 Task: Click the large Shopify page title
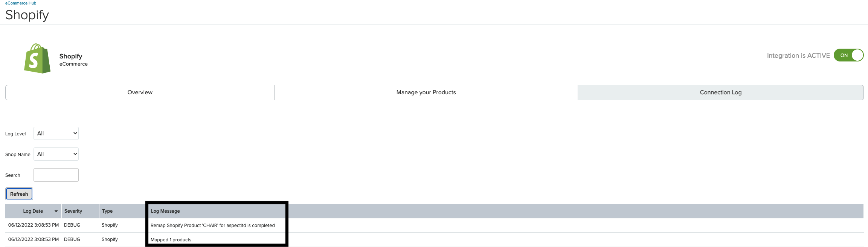(27, 15)
